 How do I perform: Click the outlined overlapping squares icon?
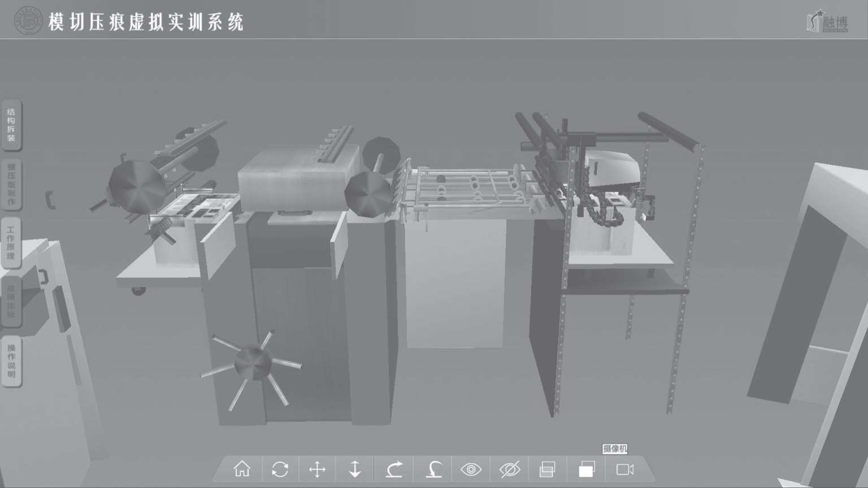[x=547, y=469]
